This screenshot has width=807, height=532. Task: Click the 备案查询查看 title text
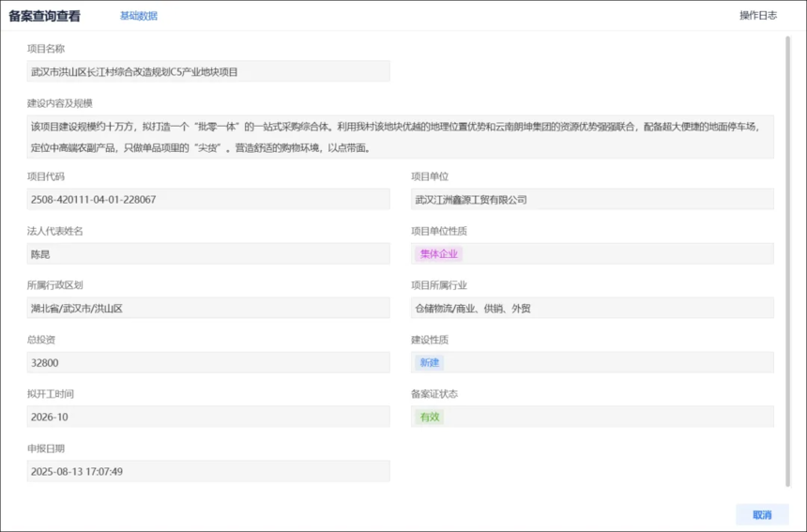pyautogui.click(x=45, y=16)
